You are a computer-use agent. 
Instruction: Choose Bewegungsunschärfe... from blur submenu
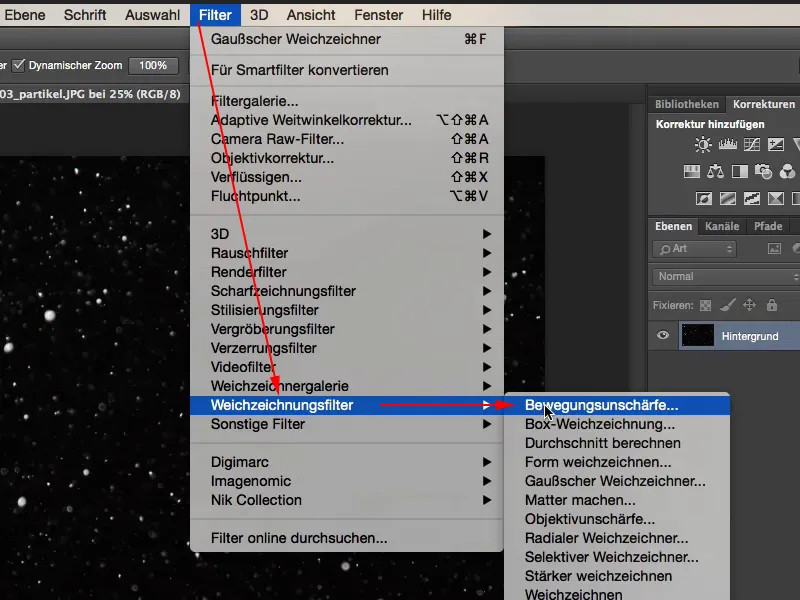pyautogui.click(x=617, y=406)
